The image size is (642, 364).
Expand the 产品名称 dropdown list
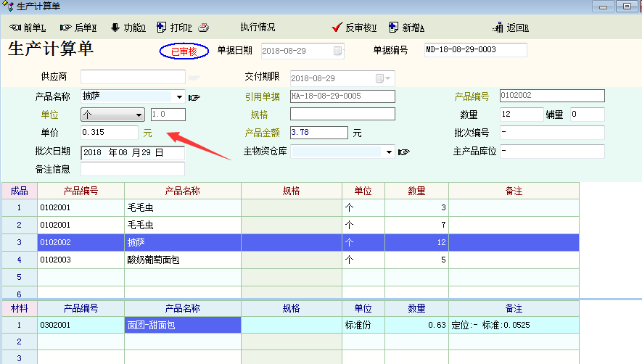(179, 96)
